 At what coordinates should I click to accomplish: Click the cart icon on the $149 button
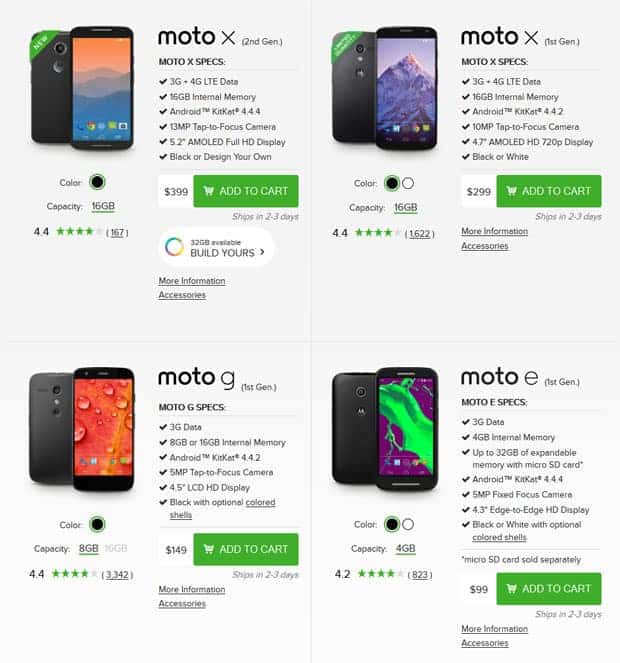[208, 549]
